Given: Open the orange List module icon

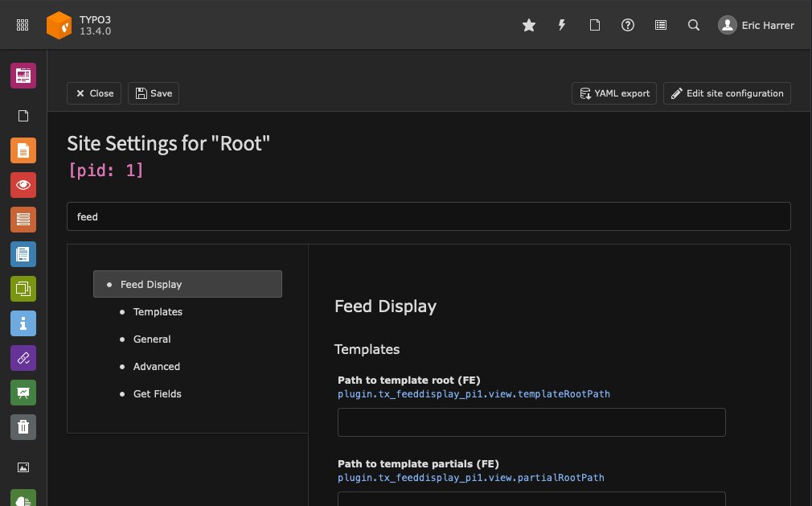Looking at the screenshot, I should click(23, 220).
